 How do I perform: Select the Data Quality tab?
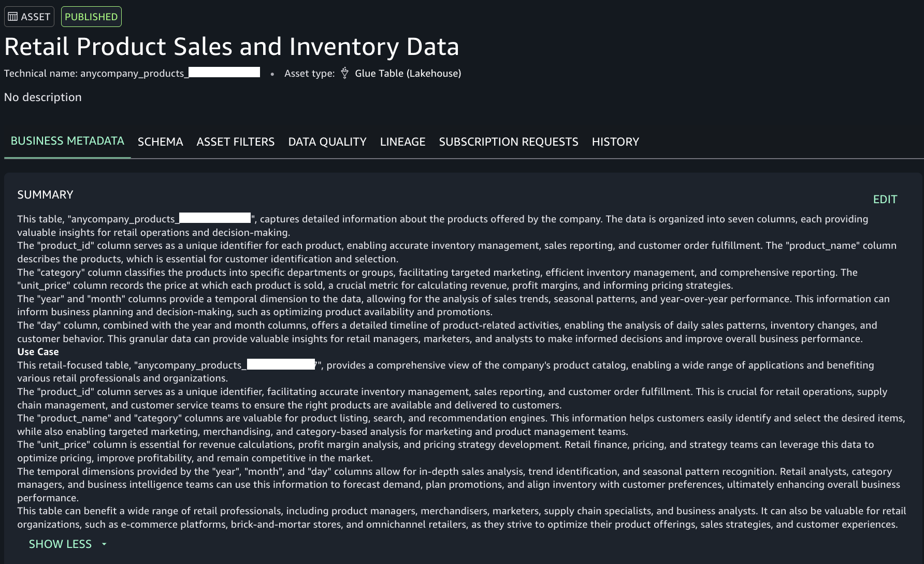tap(327, 142)
